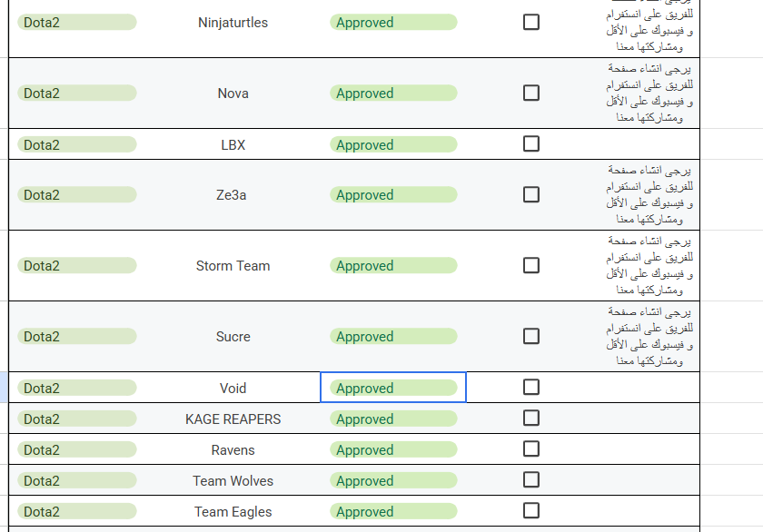Viewport: 763px width, 532px height.
Task: Open the Approved dropdown for Ninjaturtles
Action: click(392, 23)
